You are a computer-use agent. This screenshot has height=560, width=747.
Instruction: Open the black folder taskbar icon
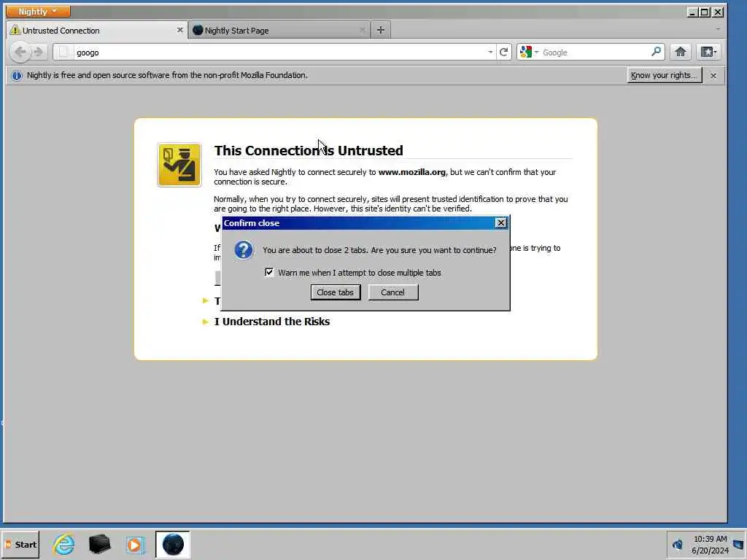(x=99, y=544)
